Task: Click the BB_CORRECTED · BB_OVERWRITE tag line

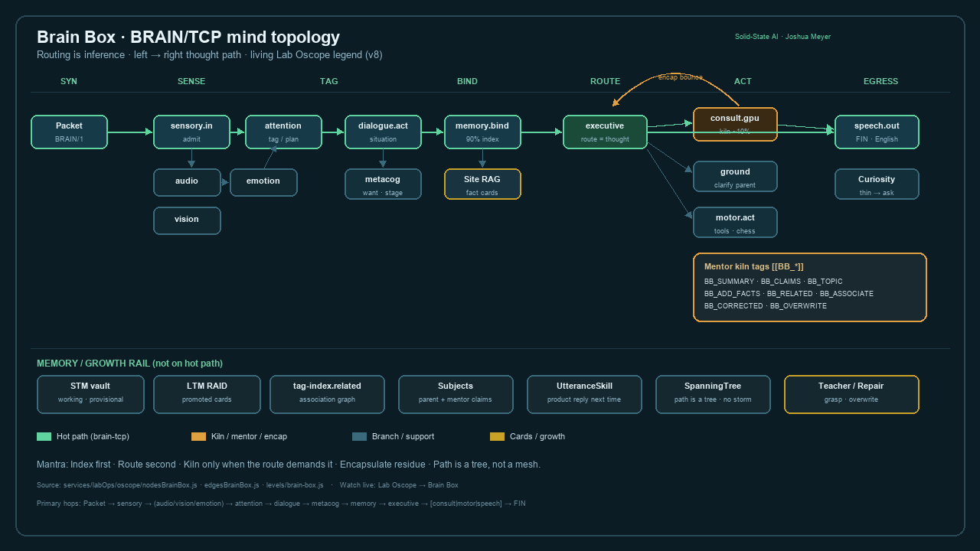Action: coord(766,306)
